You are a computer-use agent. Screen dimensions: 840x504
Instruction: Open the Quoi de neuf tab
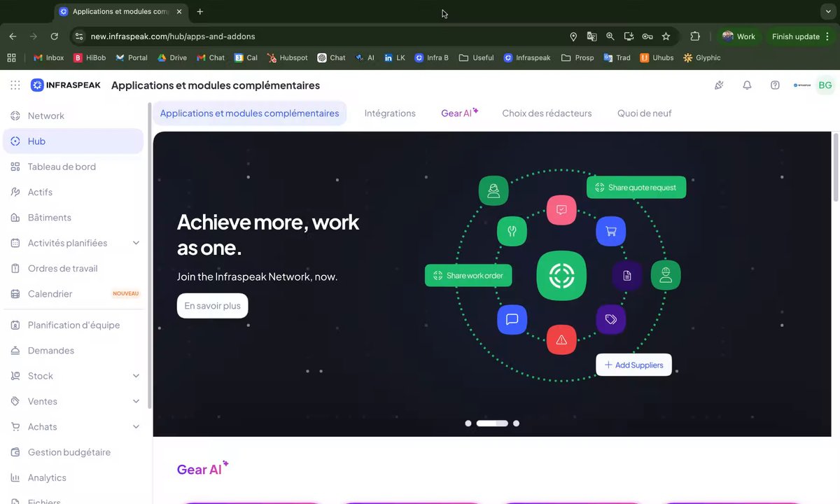(x=644, y=113)
